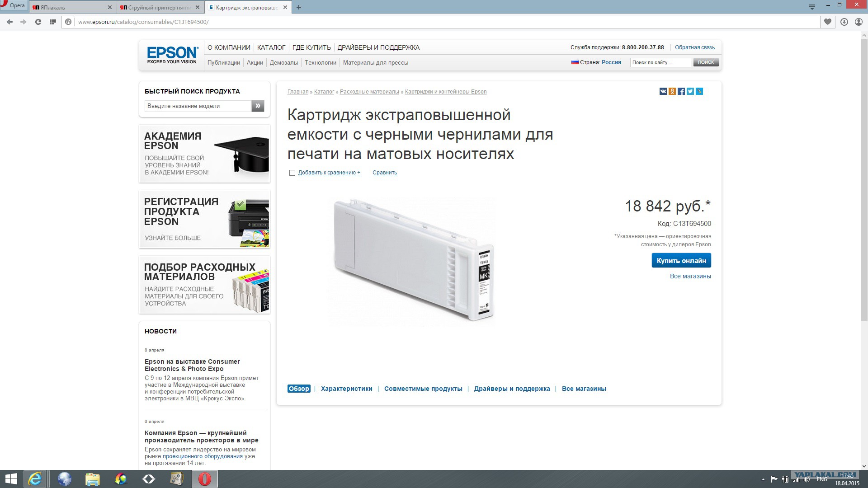This screenshot has height=488, width=868.
Task: Open the 'О КОМПАНИИ' menu
Action: [229, 47]
